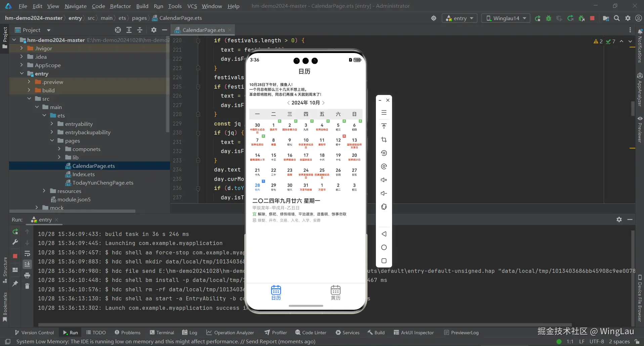This screenshot has height=346, width=644.
Task: Switch to the 黄历 tab in the app
Action: (335, 292)
